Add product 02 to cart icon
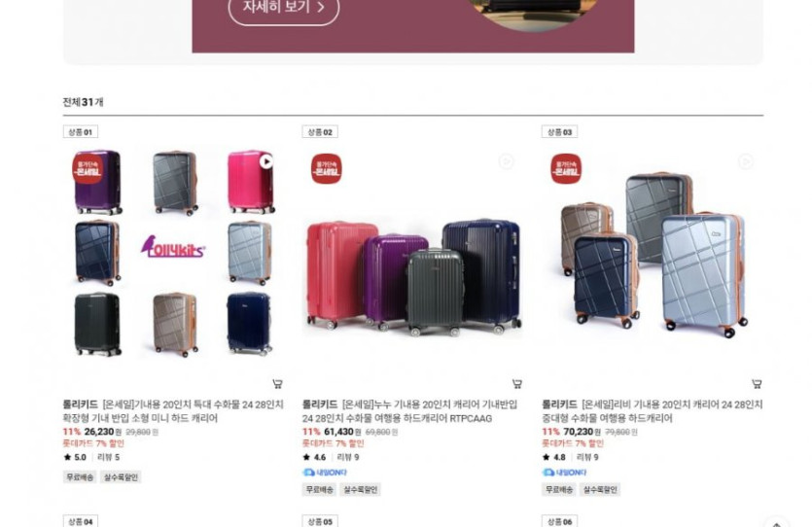 (516, 384)
